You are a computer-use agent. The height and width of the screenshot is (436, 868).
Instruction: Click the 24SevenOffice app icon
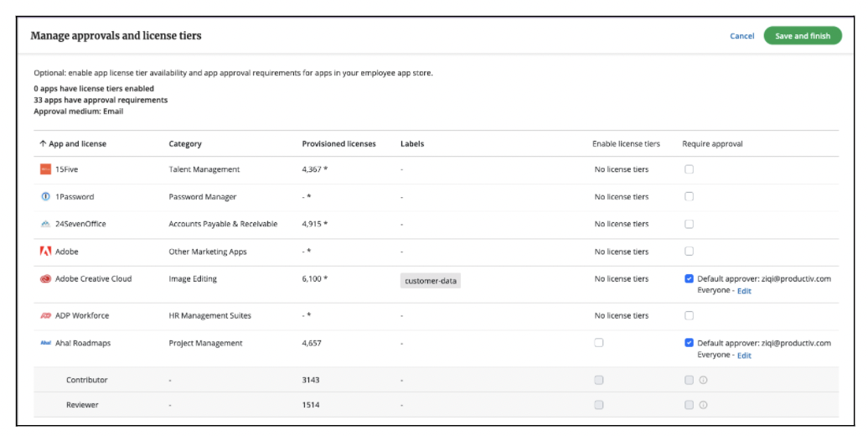[45, 224]
